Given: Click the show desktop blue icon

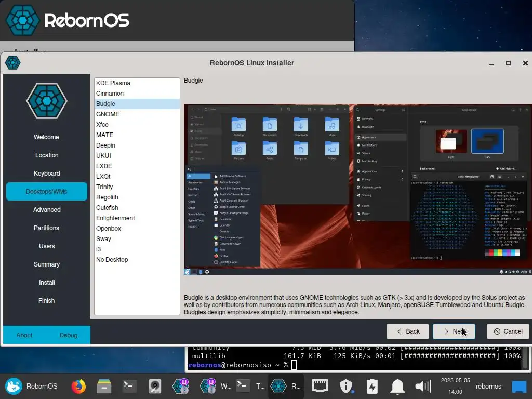Looking at the screenshot, I should pos(519,386).
